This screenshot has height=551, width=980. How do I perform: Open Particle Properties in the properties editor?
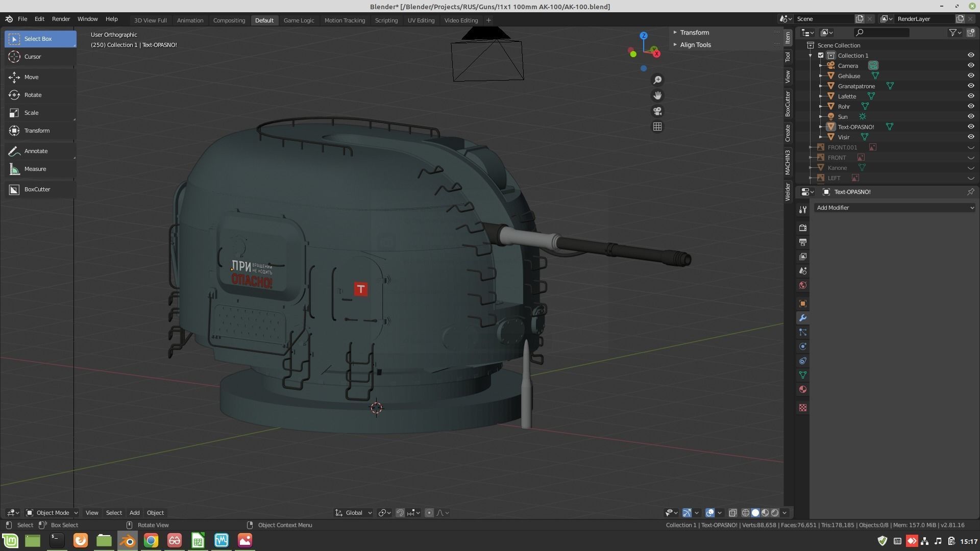pos(803,332)
